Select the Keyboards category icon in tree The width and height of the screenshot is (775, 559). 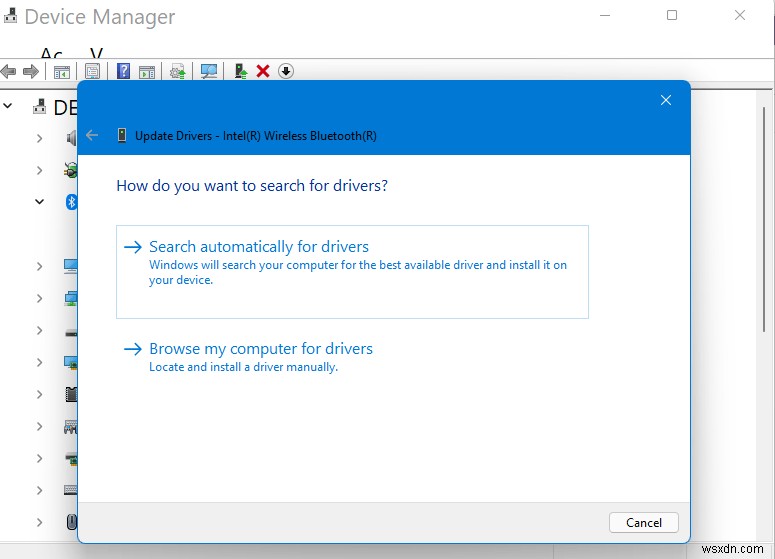71,490
